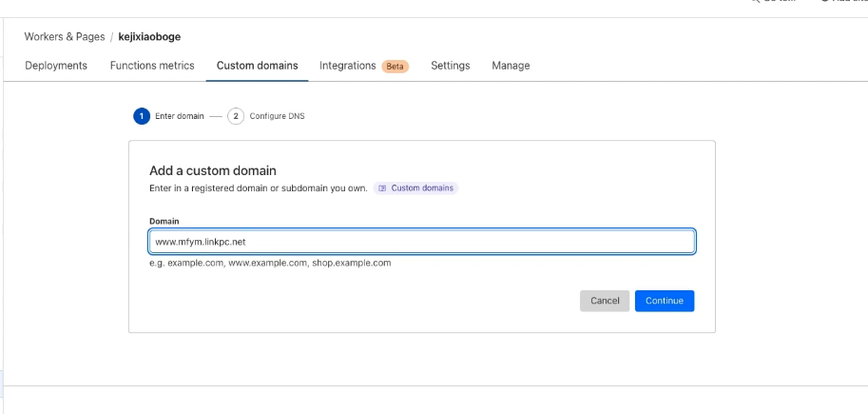Open the Manage tab
The width and height of the screenshot is (868, 414).
(x=511, y=66)
